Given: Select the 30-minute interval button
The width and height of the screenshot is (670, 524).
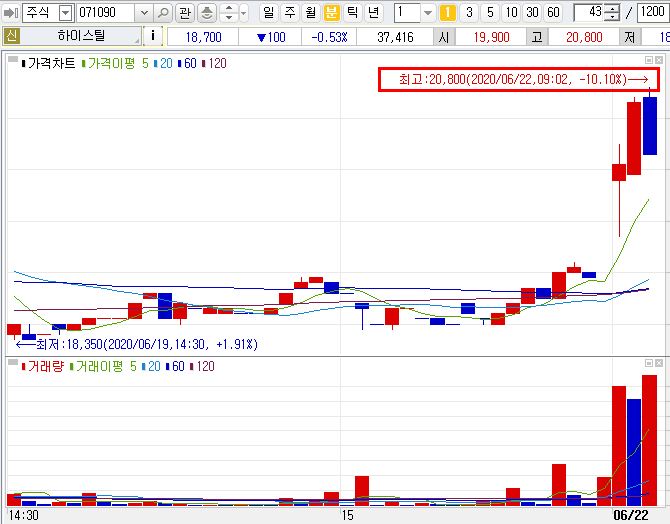Looking at the screenshot, I should [532, 13].
